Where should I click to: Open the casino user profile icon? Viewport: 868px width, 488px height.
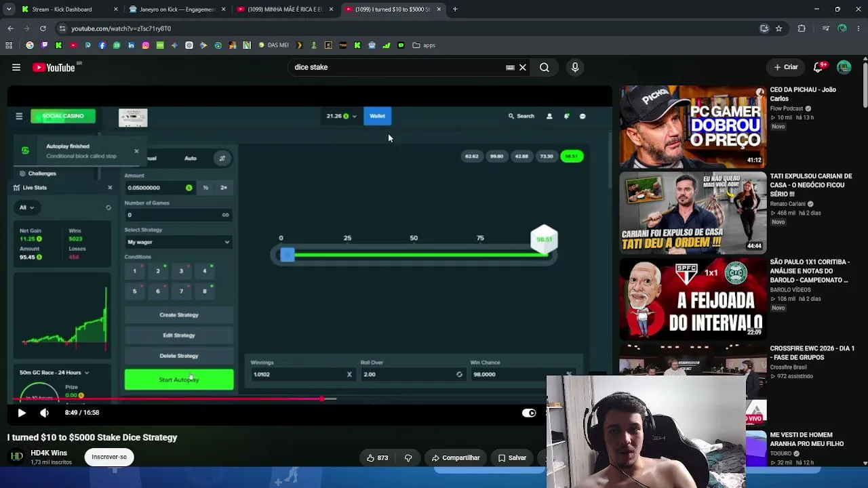(x=549, y=116)
